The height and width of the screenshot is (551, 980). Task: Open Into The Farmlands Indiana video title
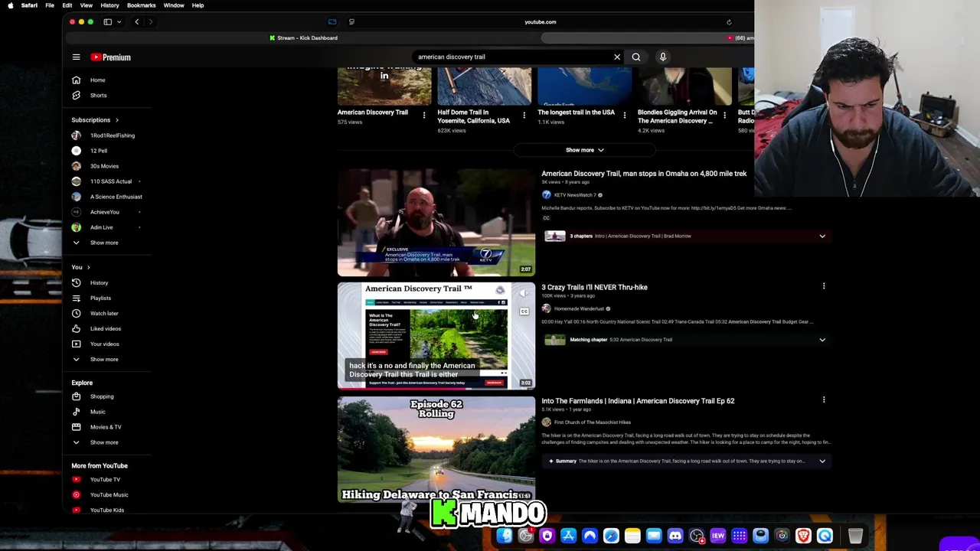pyautogui.click(x=638, y=401)
